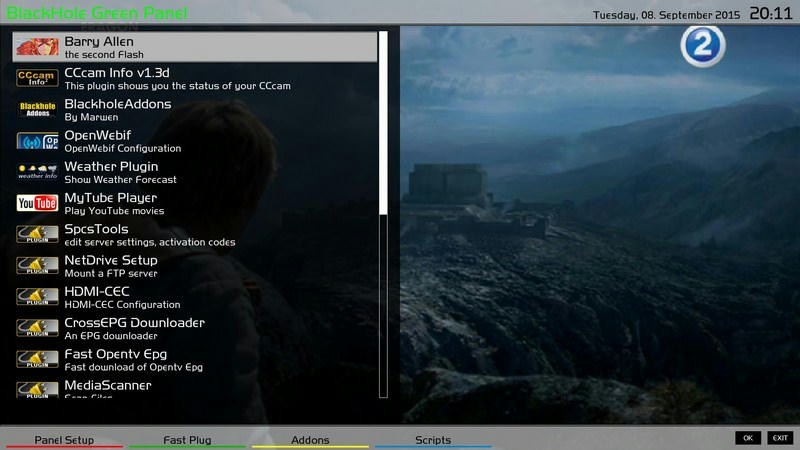The width and height of the screenshot is (800, 450).
Task: Click "This plugin shows you the status" description
Action: tap(178, 86)
